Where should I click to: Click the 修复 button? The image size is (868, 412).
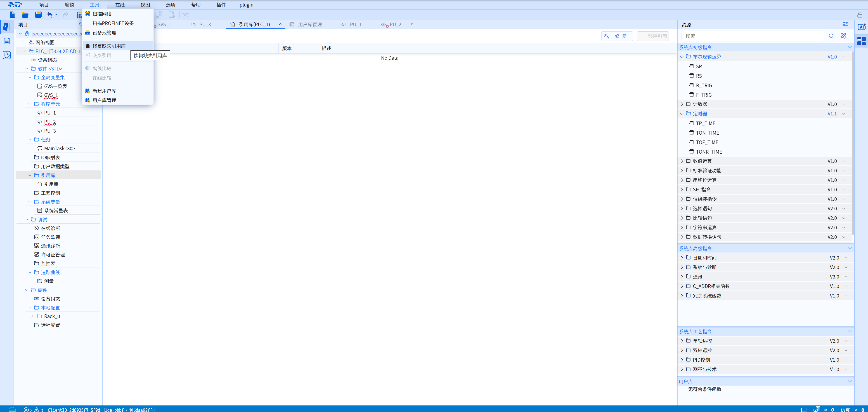coord(617,36)
